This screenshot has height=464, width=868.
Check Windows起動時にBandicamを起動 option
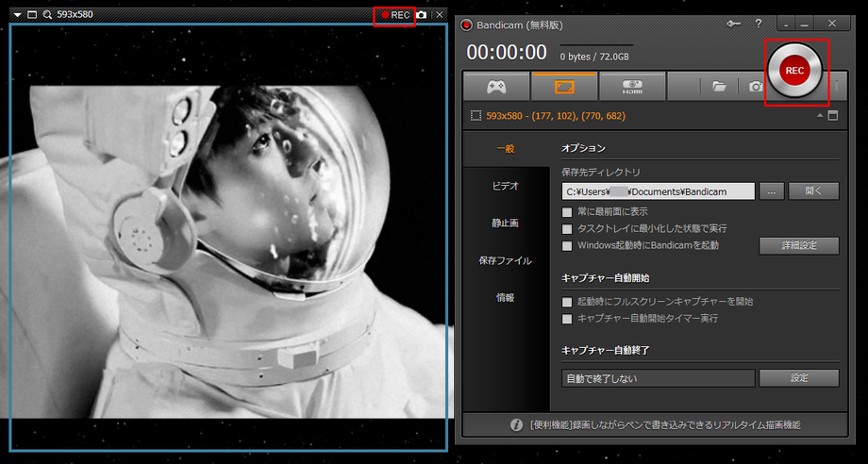pyautogui.click(x=567, y=245)
